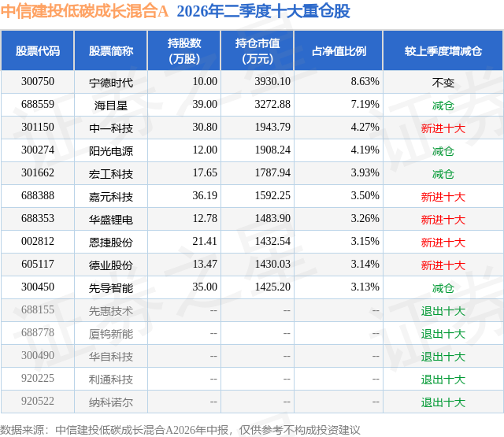Click the 新进十大 status for 中一科技
This screenshot has height=437, width=504.
(443, 128)
